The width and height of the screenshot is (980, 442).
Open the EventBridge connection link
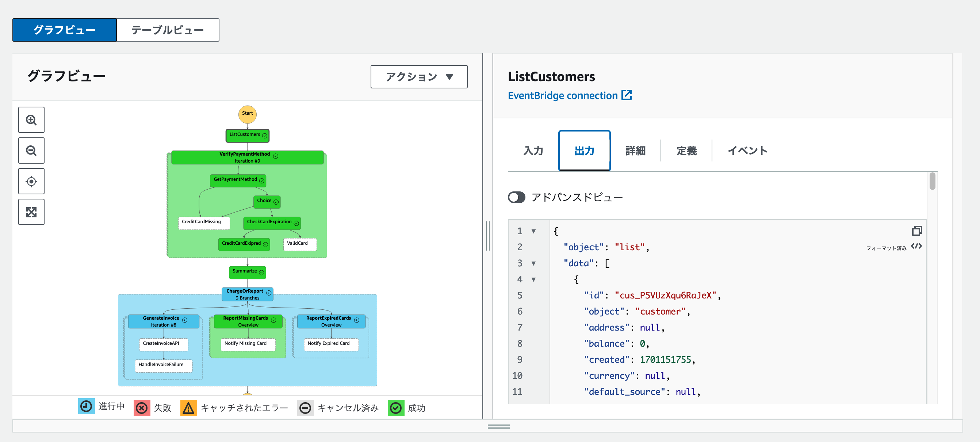(x=562, y=95)
